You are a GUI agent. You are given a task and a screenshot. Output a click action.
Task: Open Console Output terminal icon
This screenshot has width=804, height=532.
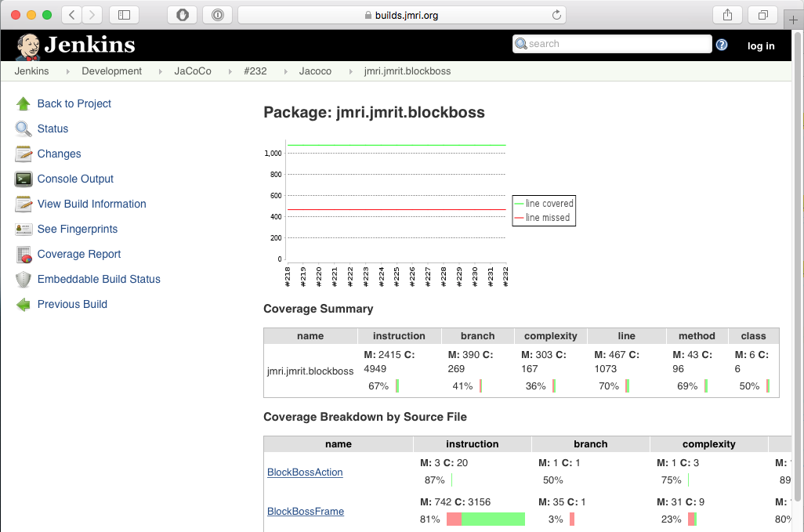[23, 179]
